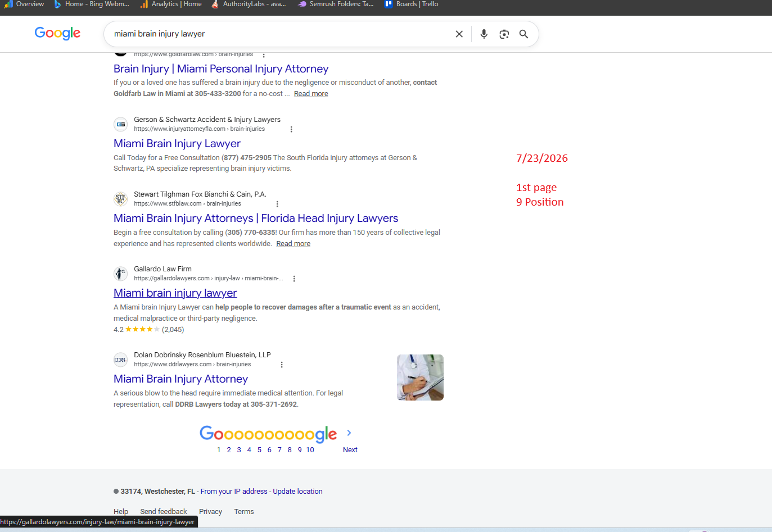The height and width of the screenshot is (532, 772).
Task: Click the doctor writing thumbnail image
Action: 420,378
